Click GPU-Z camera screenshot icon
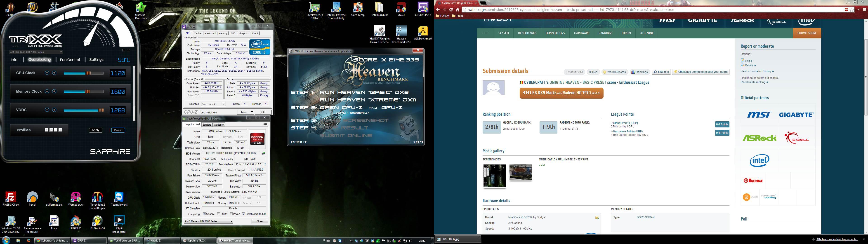The height and width of the screenshot is (244, 868). pyautogui.click(x=265, y=124)
